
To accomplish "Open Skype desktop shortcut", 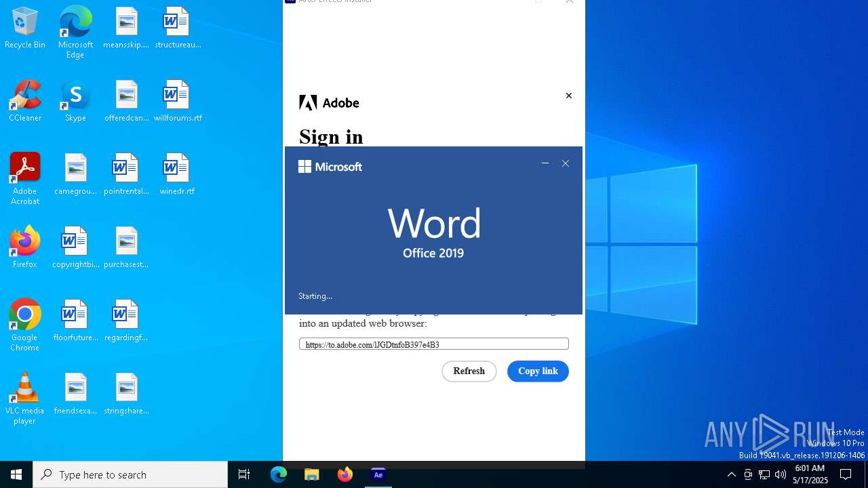I will pyautogui.click(x=75, y=102).
